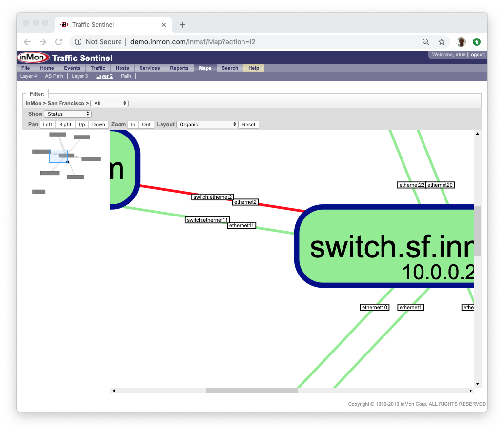Click the horizontal scrollbar left arrow
This screenshot has width=504, height=432.
coord(114,391)
